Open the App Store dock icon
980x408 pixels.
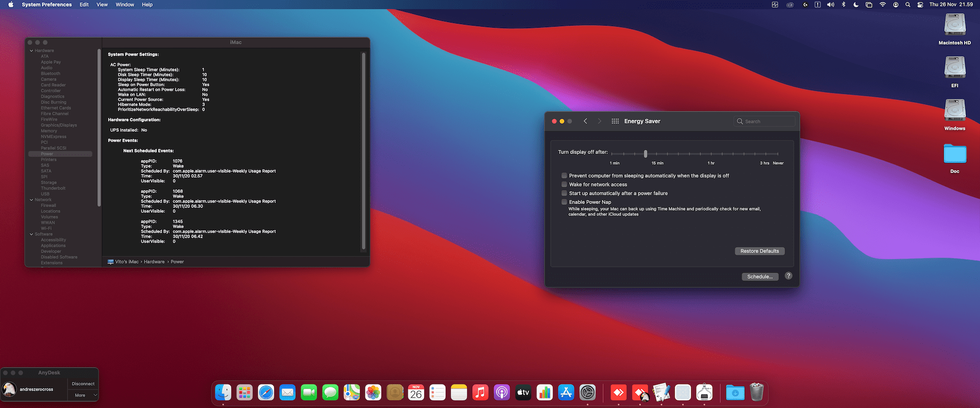click(566, 392)
